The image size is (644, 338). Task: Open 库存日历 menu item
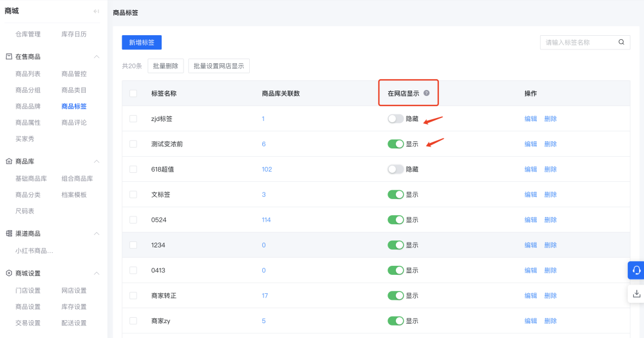74,34
